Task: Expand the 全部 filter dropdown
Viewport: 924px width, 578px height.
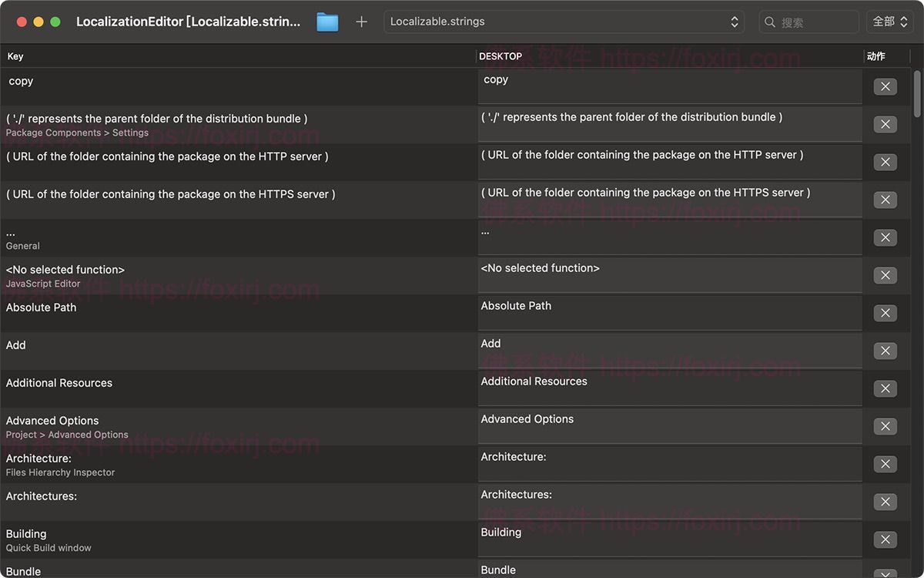Action: (889, 22)
